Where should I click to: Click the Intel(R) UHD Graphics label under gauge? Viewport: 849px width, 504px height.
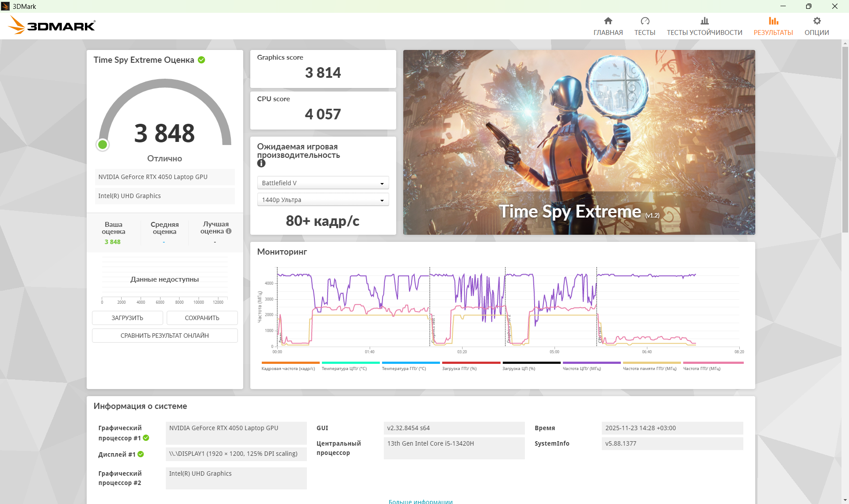point(164,196)
